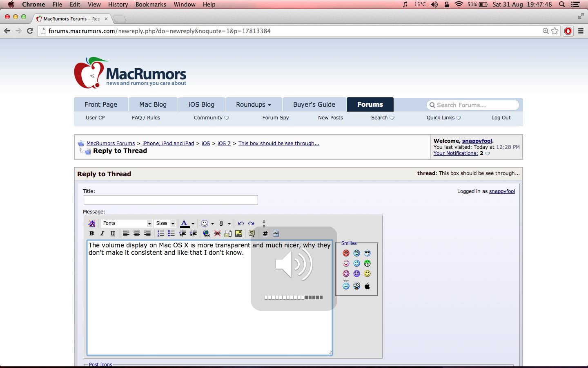Center-align the message text
The image size is (588, 368).
tap(136, 233)
